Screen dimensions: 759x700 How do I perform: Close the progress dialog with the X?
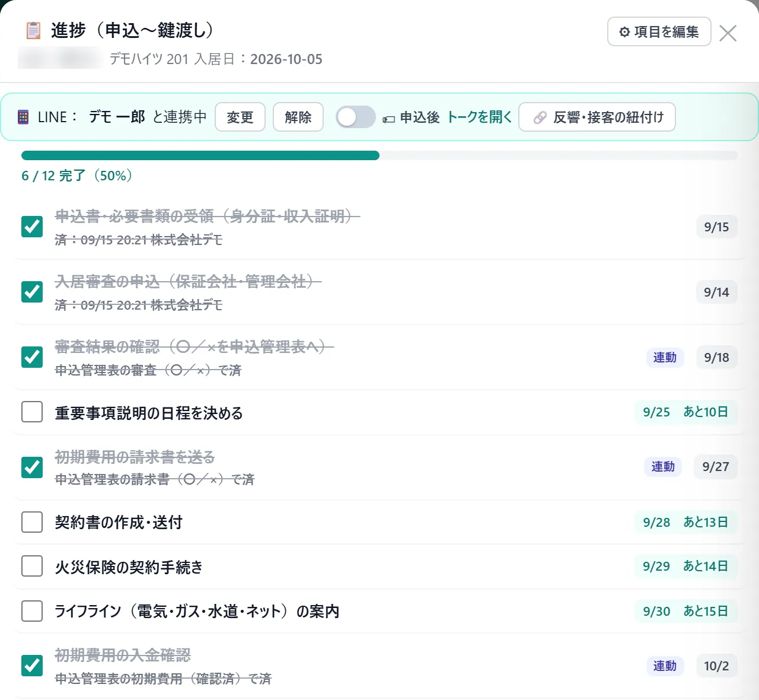(x=728, y=33)
